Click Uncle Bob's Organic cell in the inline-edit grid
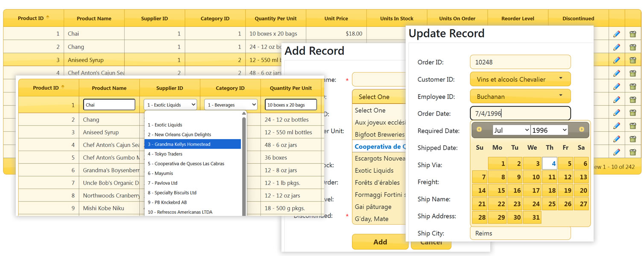Viewport: 644px width, 256px height. 109,183
